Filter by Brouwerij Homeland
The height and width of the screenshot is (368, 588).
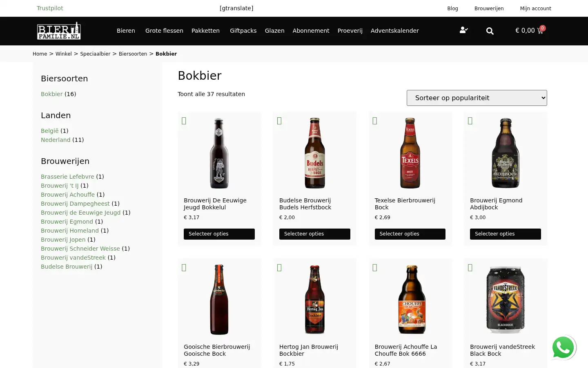[x=70, y=231]
